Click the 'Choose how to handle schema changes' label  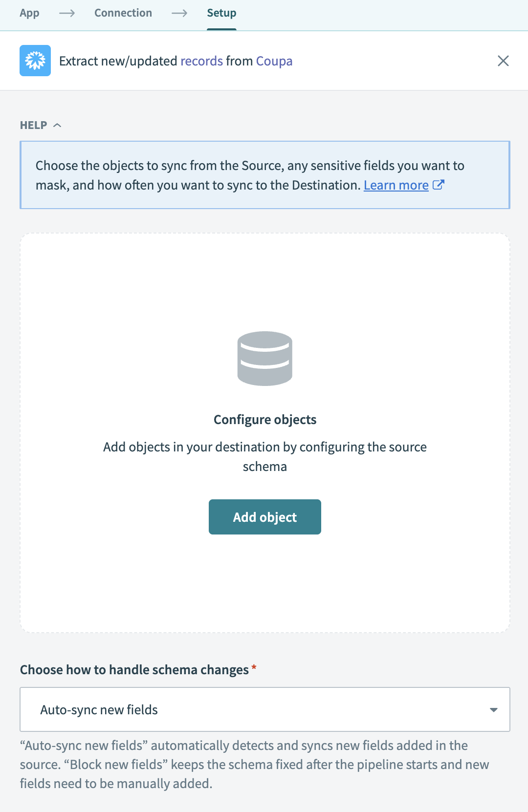(x=134, y=670)
